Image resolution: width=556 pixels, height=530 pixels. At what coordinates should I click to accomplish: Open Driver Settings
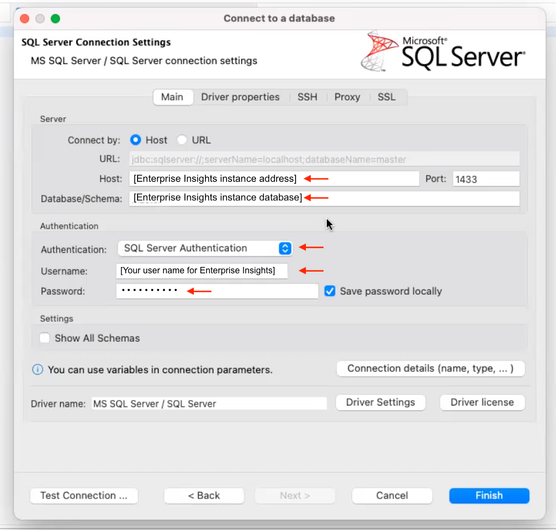click(x=380, y=402)
